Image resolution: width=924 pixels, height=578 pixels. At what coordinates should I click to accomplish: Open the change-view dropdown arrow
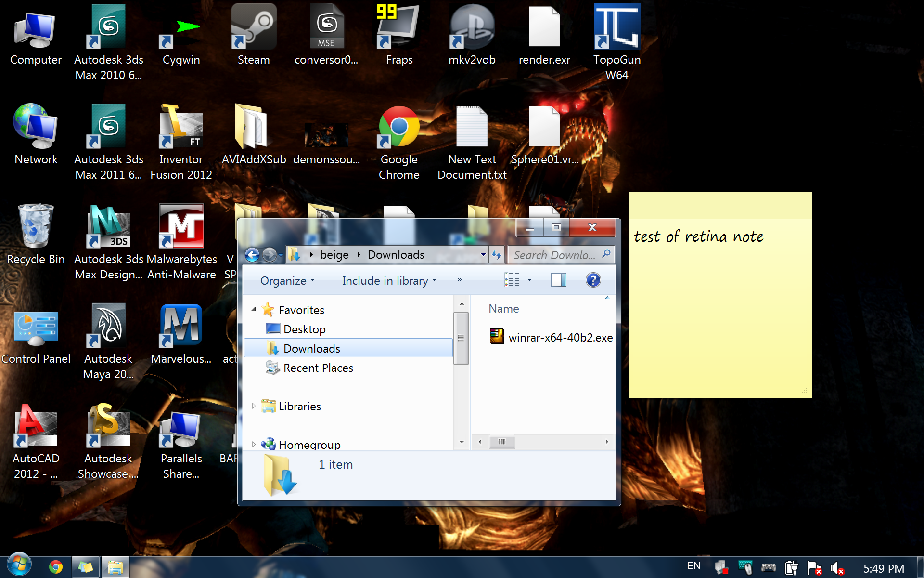pyautogui.click(x=529, y=280)
